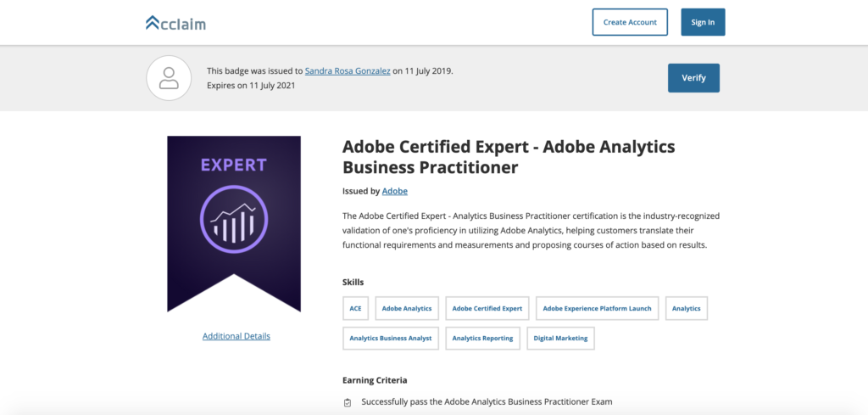Image resolution: width=868 pixels, height=415 pixels.
Task: Open the Adobe Experience Platform Launch tag
Action: point(598,308)
